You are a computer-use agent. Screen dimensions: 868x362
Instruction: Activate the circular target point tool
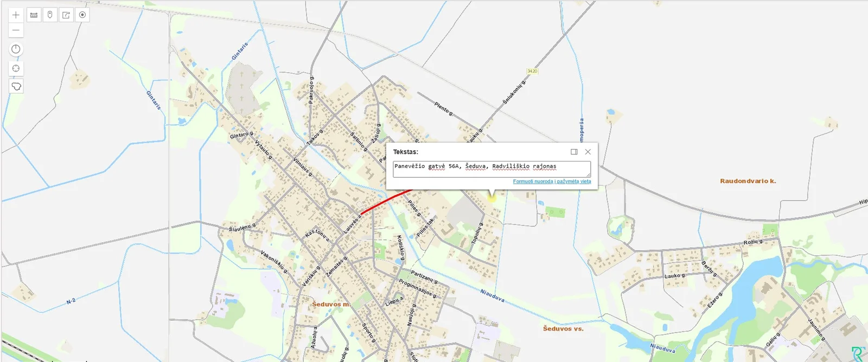coord(82,15)
